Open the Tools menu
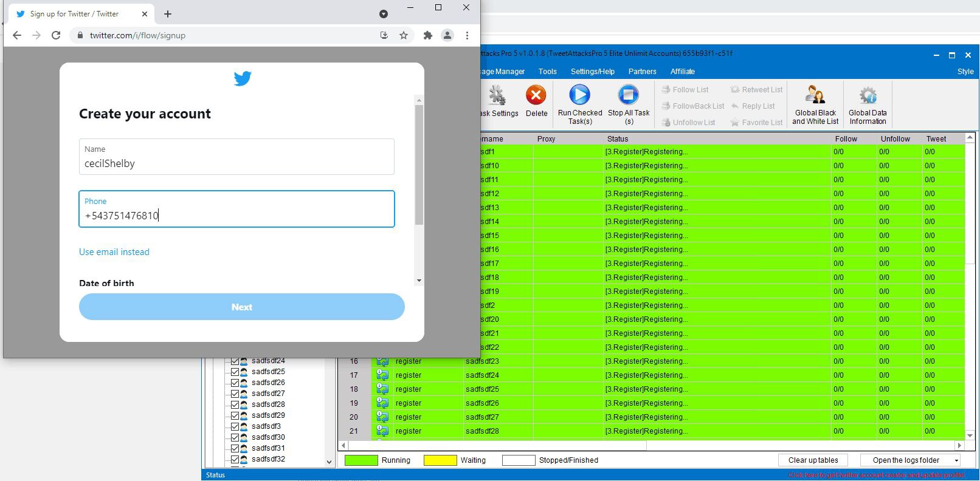This screenshot has width=980, height=481. point(547,72)
